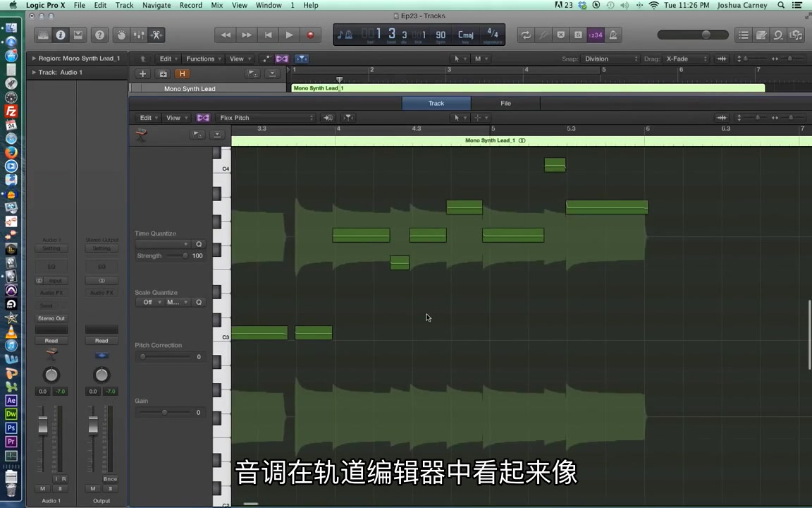Enable Flex mode in the editor toolbar
Screen dimensions: 812x508
pos(203,117)
